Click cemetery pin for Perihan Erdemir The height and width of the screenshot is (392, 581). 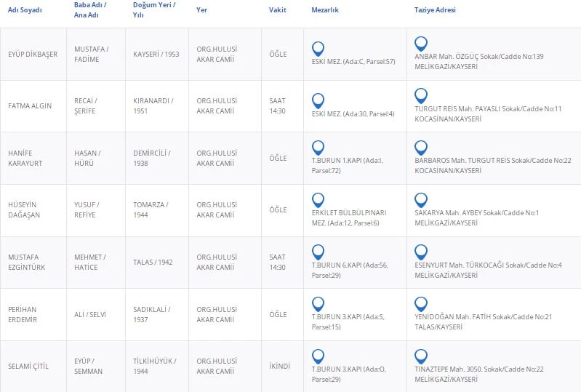tap(317, 305)
